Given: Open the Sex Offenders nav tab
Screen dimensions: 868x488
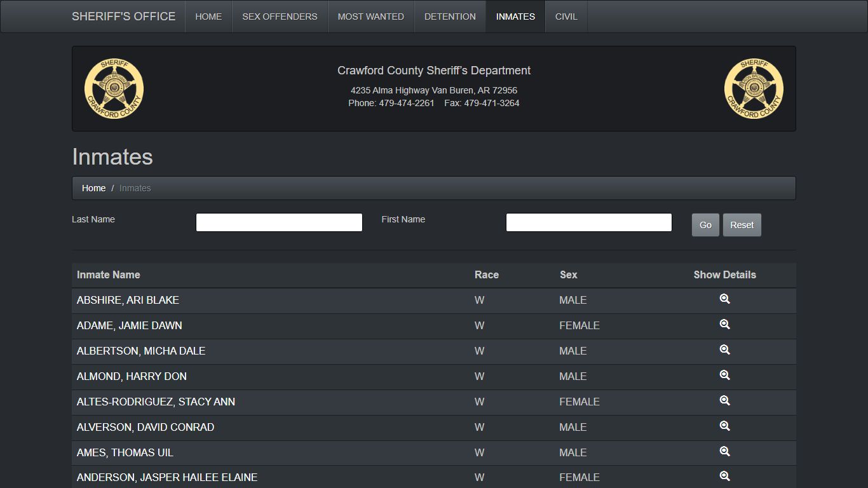Looking at the screenshot, I should [280, 17].
